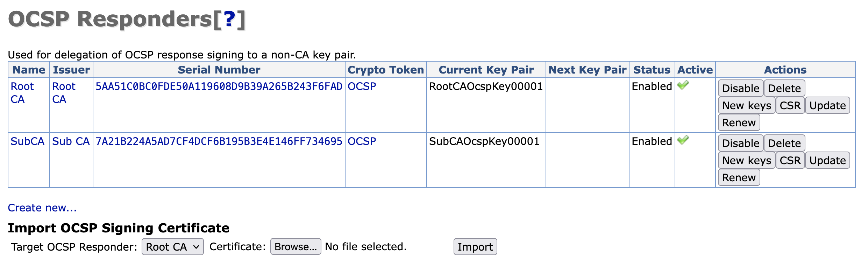868x266 pixels.
Task: Download CSR for Root CA responder
Action: 790,105
